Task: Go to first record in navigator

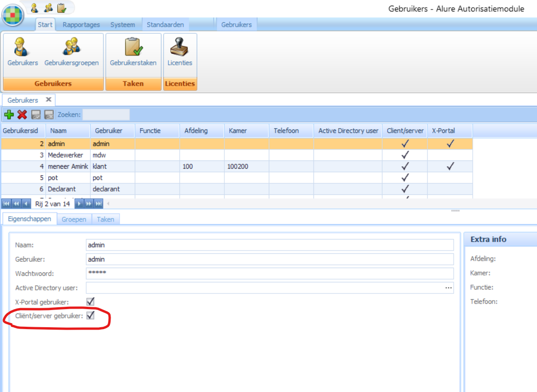Action: tap(7, 204)
